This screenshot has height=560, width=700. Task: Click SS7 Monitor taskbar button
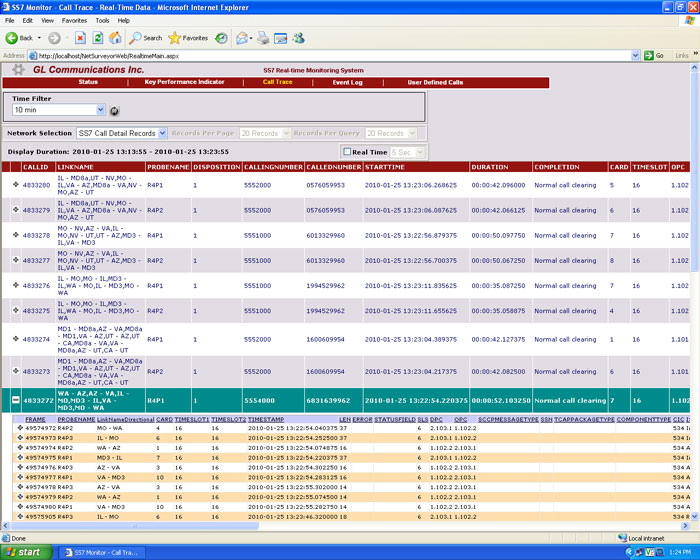click(x=102, y=552)
